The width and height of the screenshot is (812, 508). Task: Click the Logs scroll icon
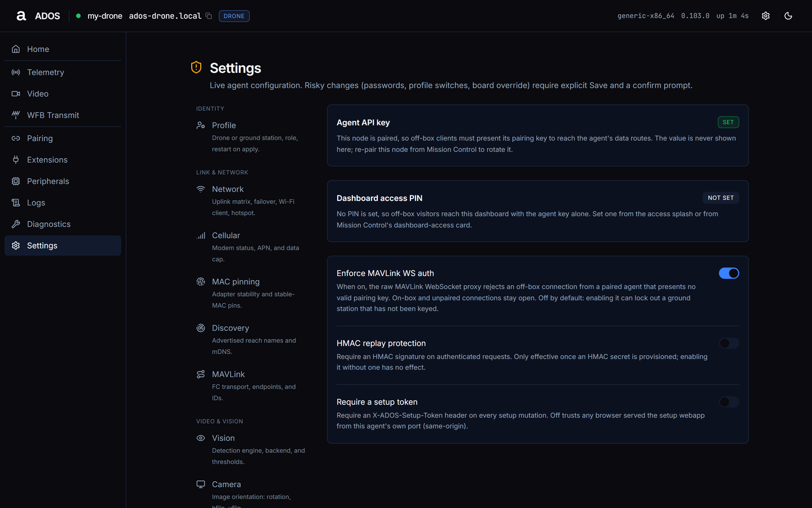[x=16, y=203]
